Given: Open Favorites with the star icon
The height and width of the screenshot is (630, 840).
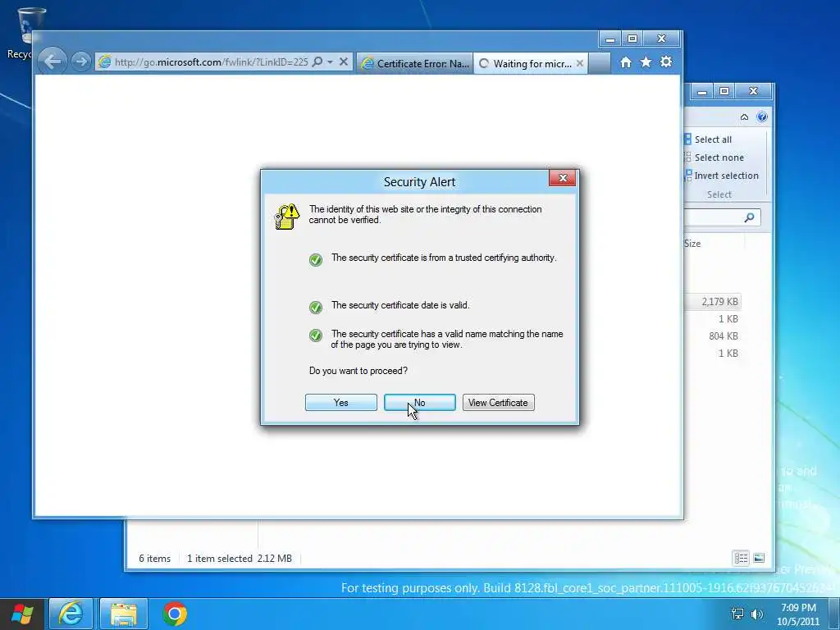Looking at the screenshot, I should (646, 62).
